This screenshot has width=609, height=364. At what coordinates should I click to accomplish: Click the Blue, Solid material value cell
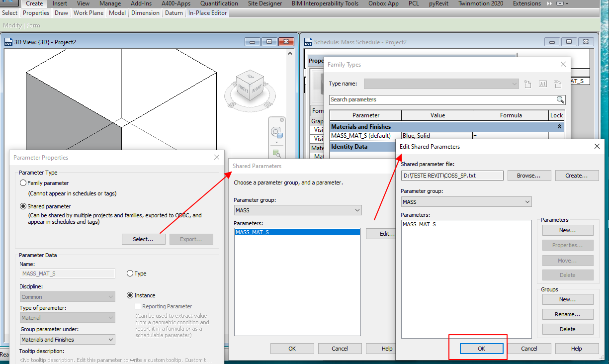[436, 135]
